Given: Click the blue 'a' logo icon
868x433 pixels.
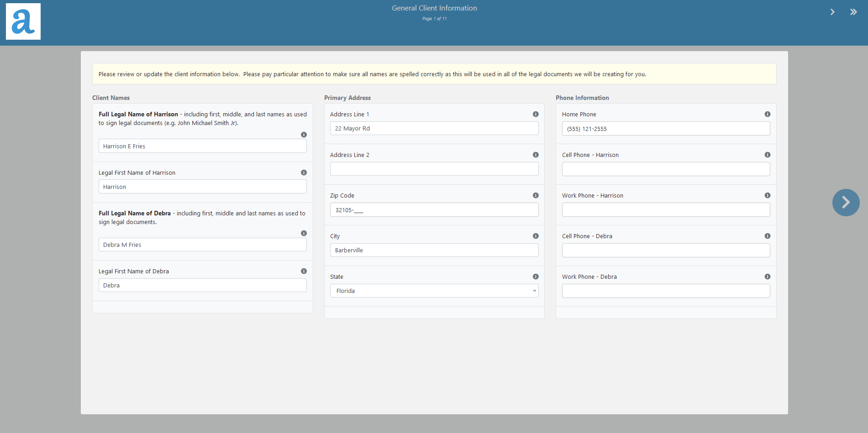Looking at the screenshot, I should tap(23, 21).
